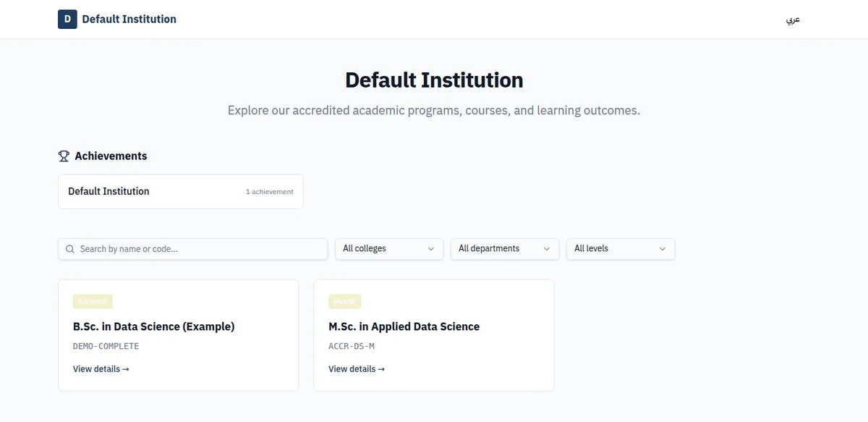Click the Bachelor level badge
The image size is (868, 422).
[93, 301]
